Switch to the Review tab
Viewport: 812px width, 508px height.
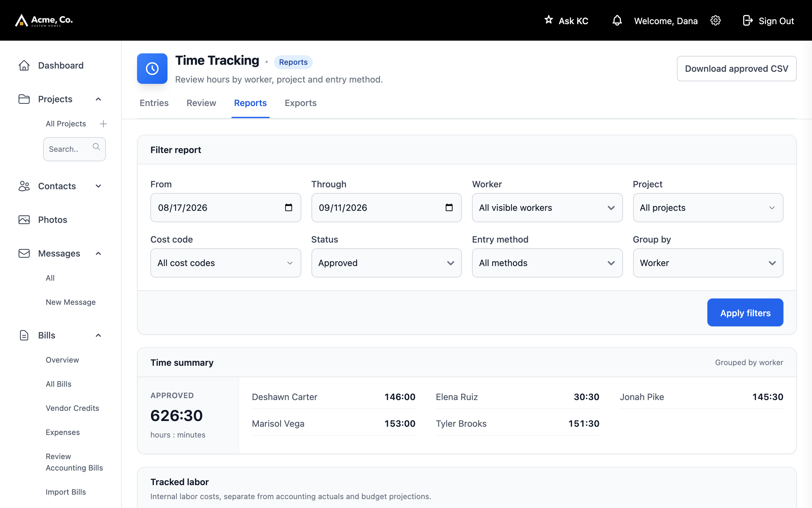tap(201, 103)
